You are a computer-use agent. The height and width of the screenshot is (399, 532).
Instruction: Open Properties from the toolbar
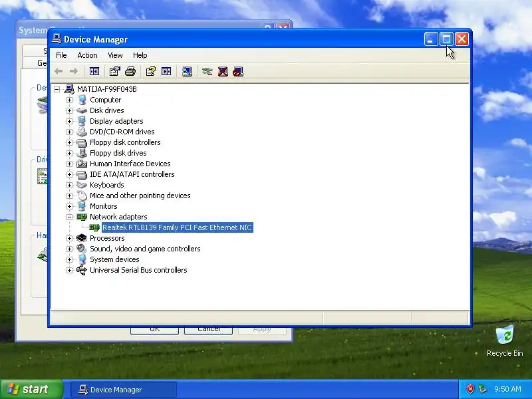(x=114, y=72)
